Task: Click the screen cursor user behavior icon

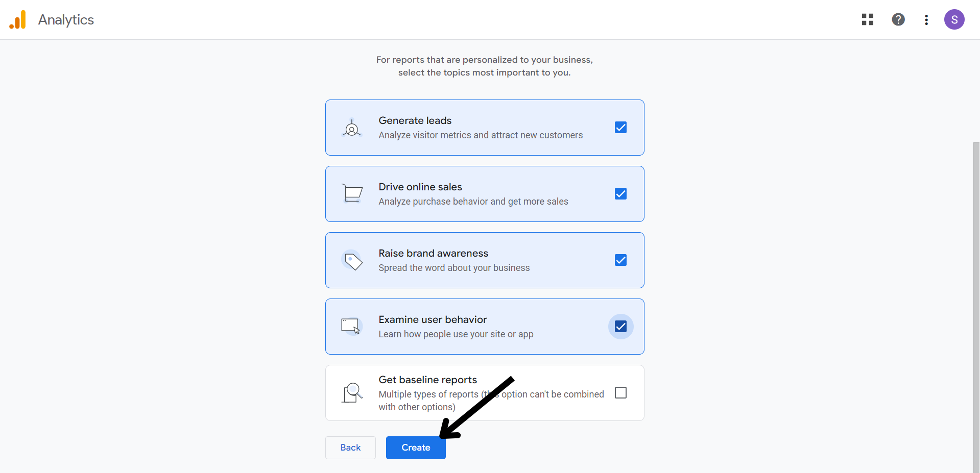Action: 351,327
